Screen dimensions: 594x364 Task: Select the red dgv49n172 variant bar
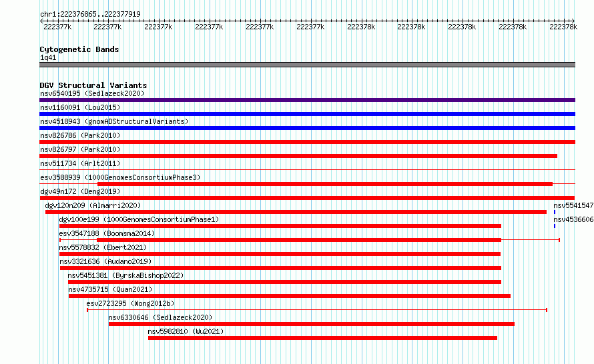coord(307,198)
